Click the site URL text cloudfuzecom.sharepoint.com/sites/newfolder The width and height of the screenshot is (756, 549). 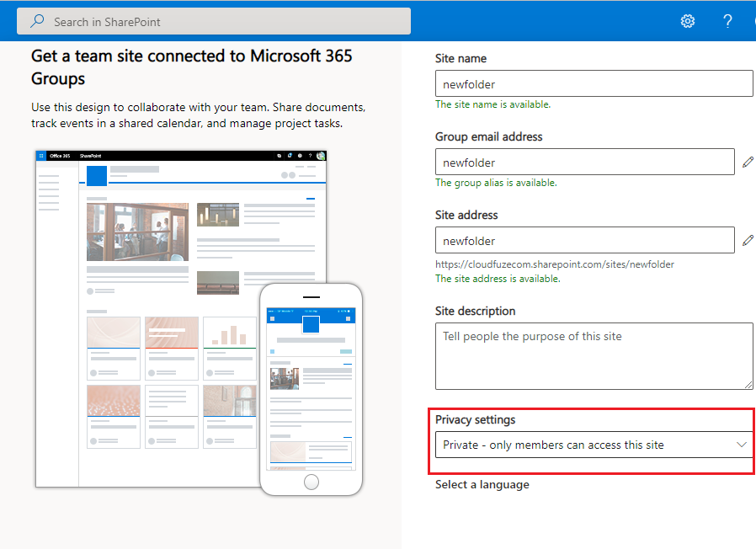point(555,264)
